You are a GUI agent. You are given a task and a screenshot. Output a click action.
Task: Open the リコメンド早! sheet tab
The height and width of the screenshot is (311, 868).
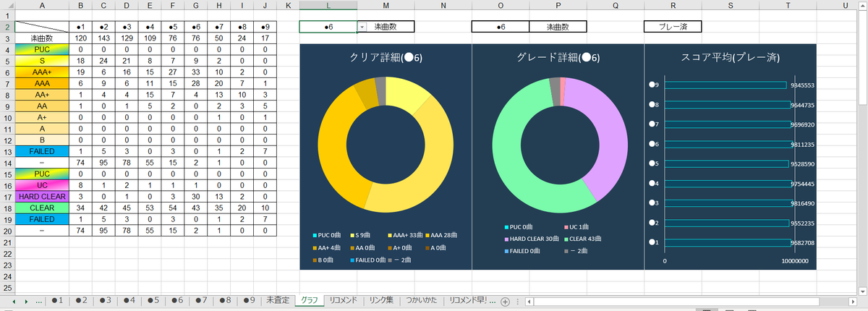click(x=469, y=301)
